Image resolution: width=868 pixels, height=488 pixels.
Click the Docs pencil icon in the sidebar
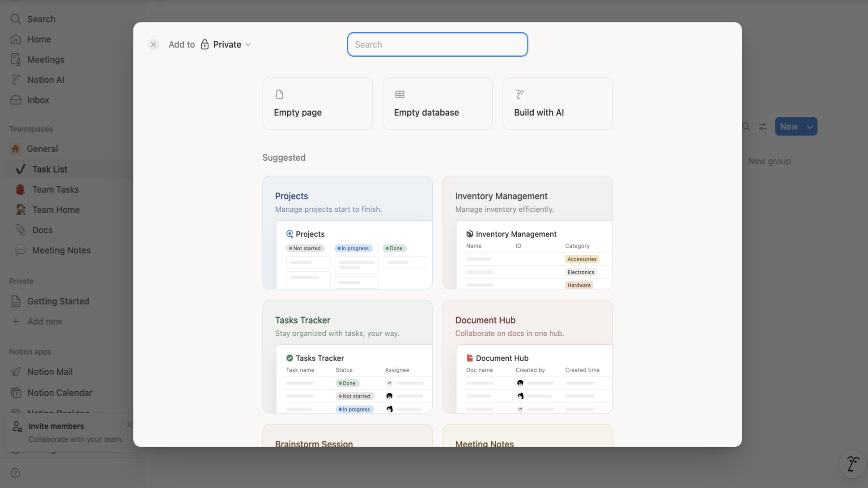(21, 230)
